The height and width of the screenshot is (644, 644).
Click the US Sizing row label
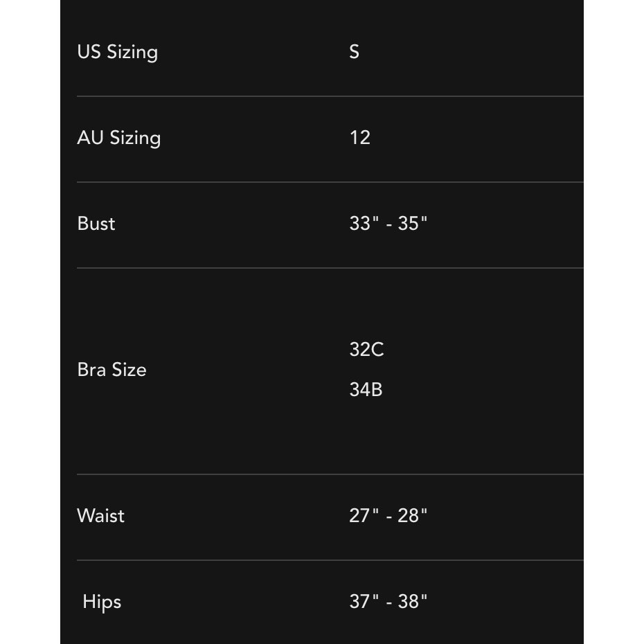[x=118, y=53]
